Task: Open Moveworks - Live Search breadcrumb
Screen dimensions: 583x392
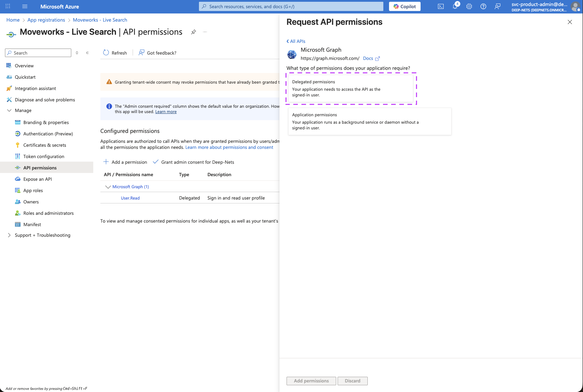Action: (x=100, y=20)
